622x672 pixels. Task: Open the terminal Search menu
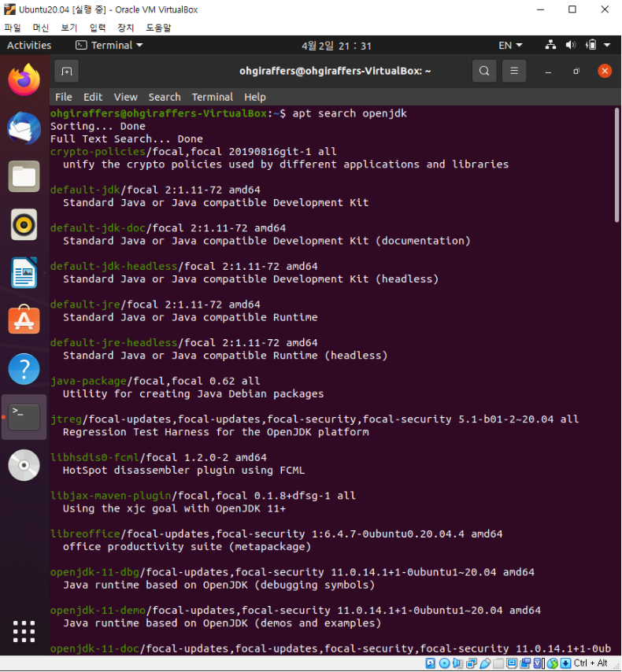(165, 98)
